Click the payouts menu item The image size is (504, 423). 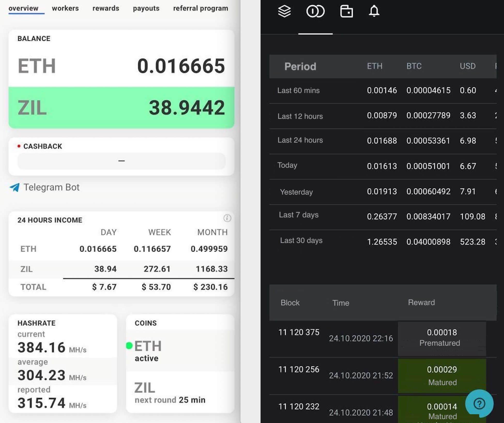pyautogui.click(x=146, y=8)
